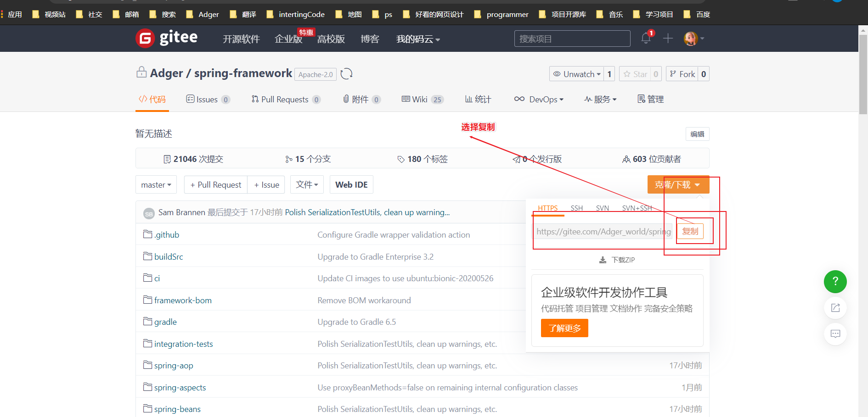Viewport: 868px width, 417px height.
Task: Click the floating share external link icon
Action: click(835, 308)
